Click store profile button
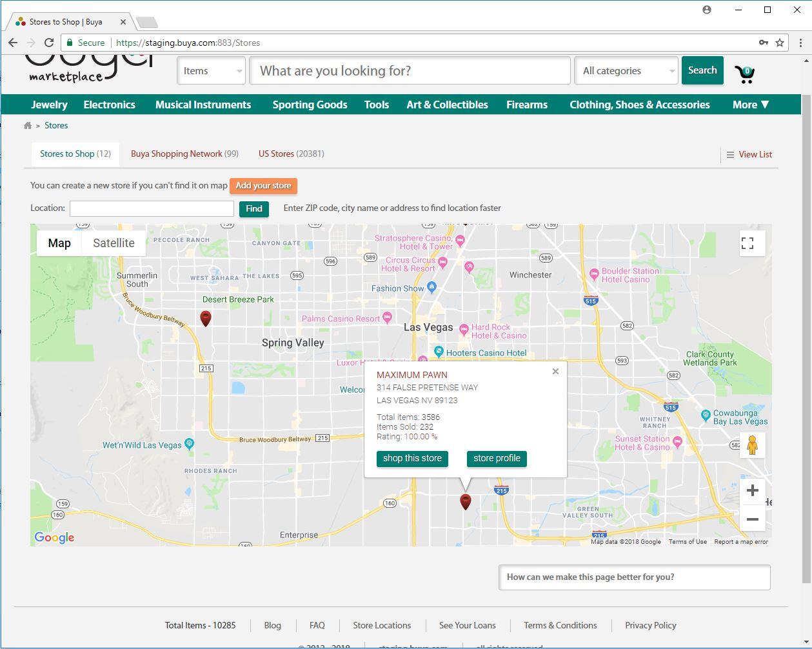 click(x=497, y=459)
